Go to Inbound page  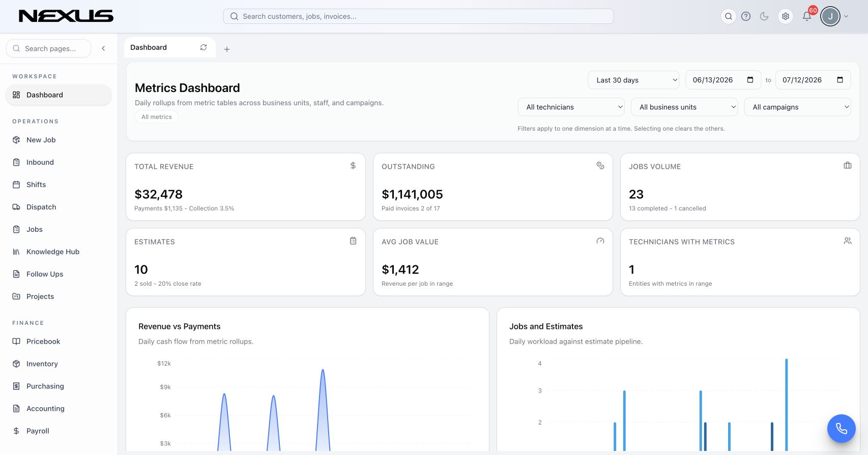point(59,162)
